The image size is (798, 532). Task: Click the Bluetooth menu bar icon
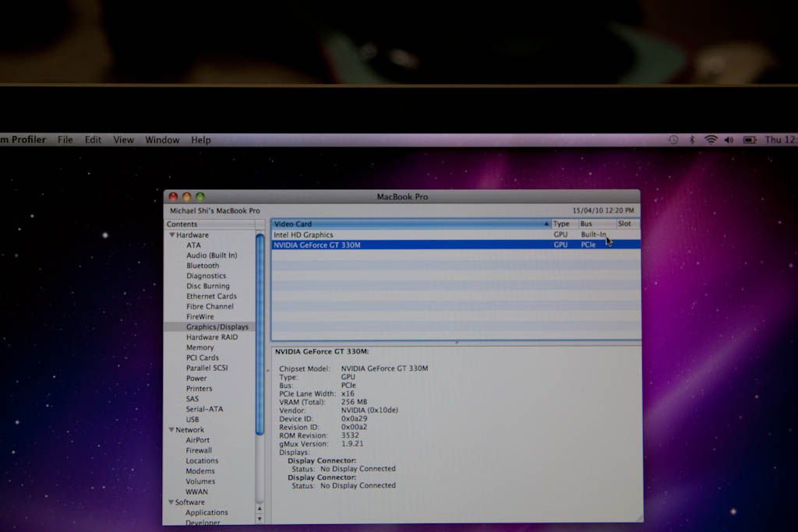tap(692, 140)
